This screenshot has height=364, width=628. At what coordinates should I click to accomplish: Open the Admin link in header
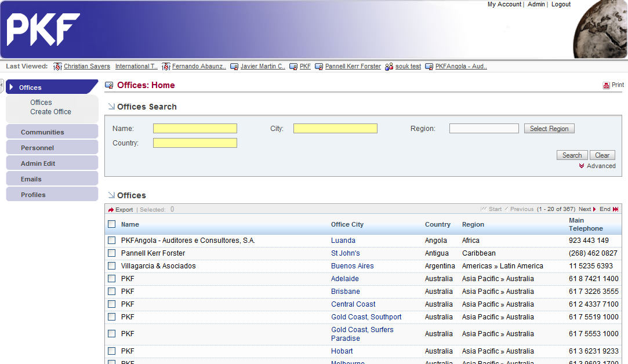pyautogui.click(x=536, y=4)
